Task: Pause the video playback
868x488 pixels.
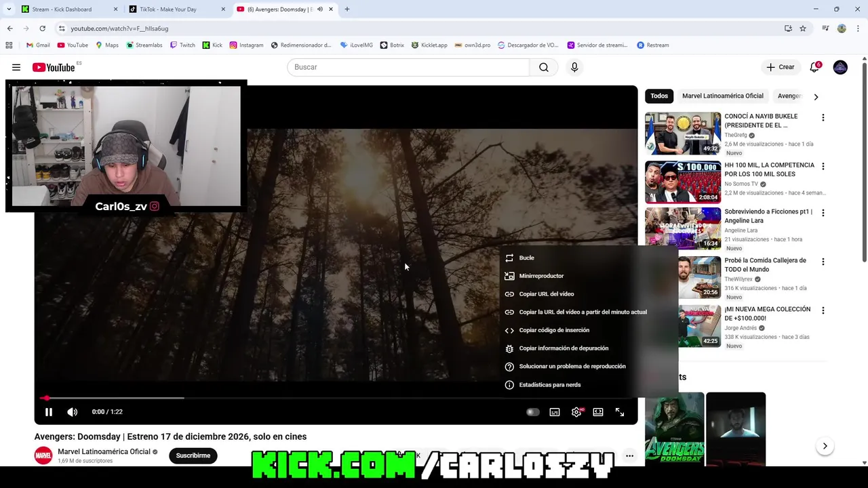Action: (49, 412)
